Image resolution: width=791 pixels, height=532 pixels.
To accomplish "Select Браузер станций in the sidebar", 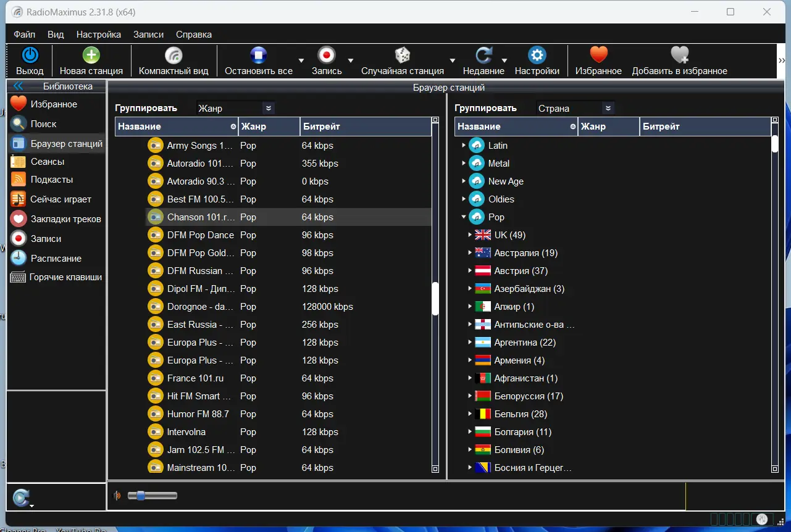I will tap(56, 144).
